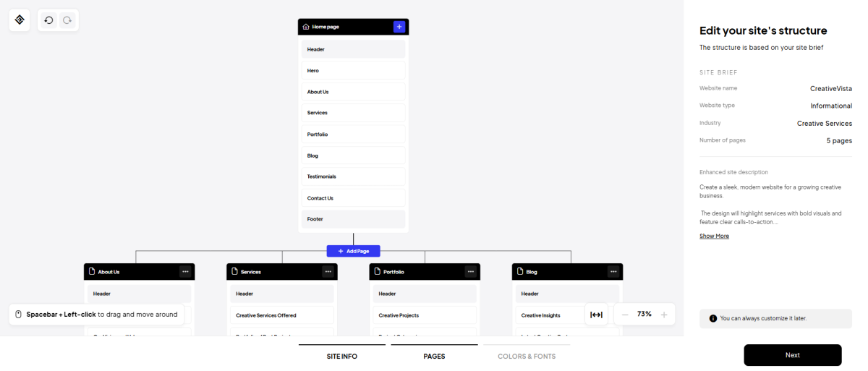Image resolution: width=868 pixels, height=371 pixels.
Task: Open Blog page options menu
Action: tap(613, 272)
